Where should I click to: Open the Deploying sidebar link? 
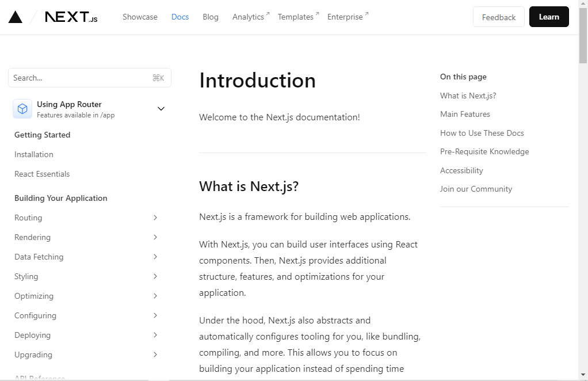click(x=32, y=335)
